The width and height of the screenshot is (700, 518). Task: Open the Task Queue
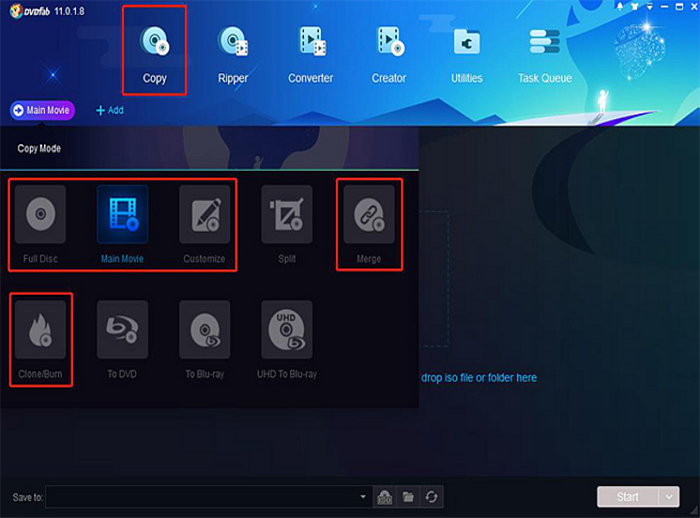coord(545,54)
